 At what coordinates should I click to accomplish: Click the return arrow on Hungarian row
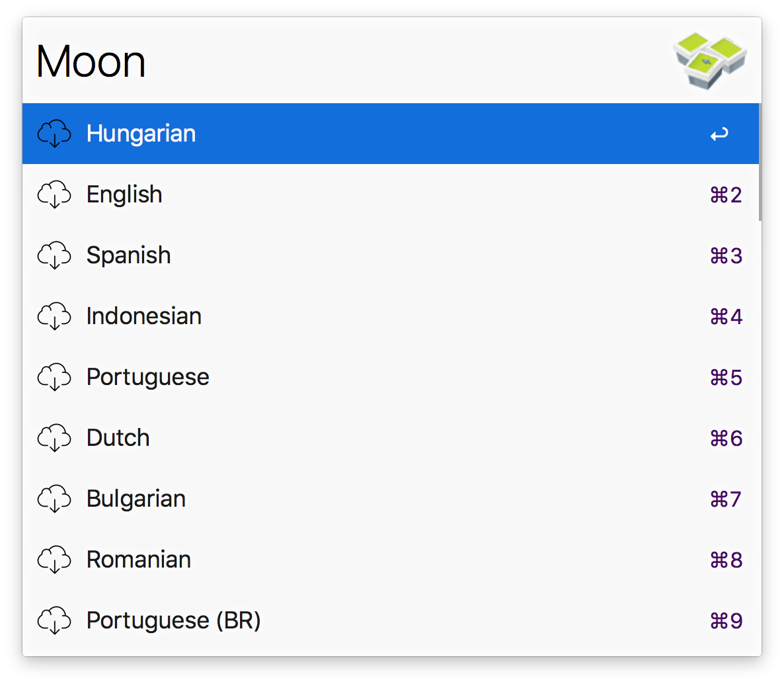tap(719, 134)
